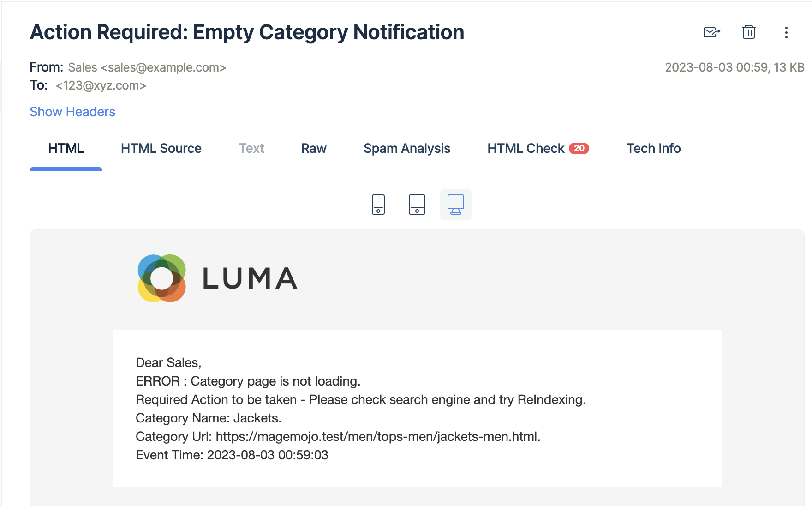Image resolution: width=812 pixels, height=506 pixels.
Task: Switch to tablet preview mode
Action: 417,205
